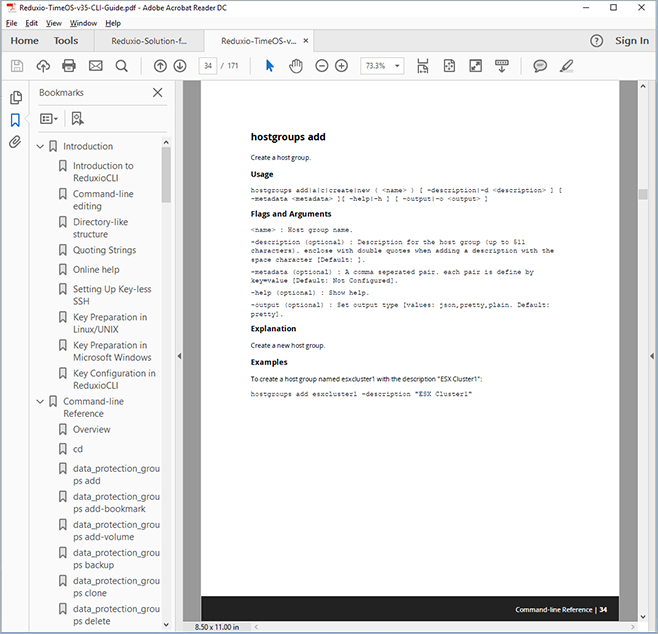
Task: Click document scroll up arrow
Action: [643, 86]
